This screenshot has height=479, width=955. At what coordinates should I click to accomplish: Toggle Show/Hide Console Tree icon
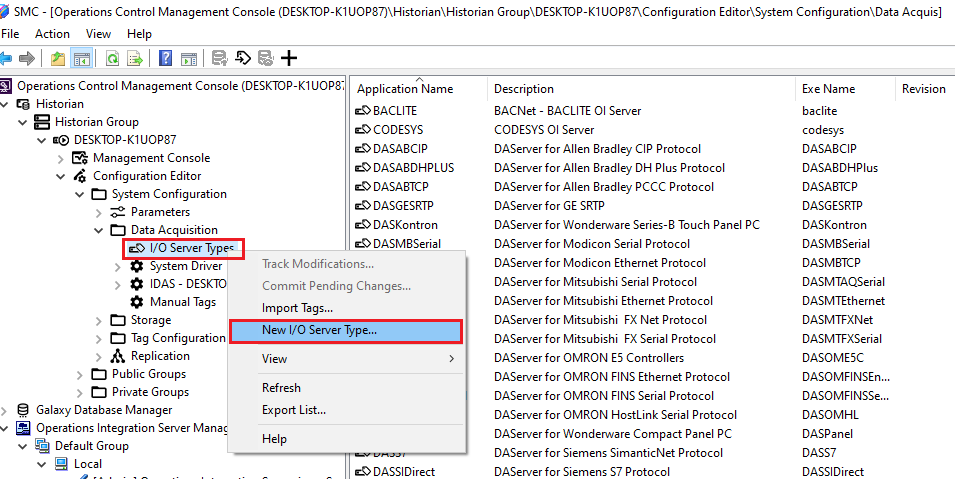click(82, 59)
